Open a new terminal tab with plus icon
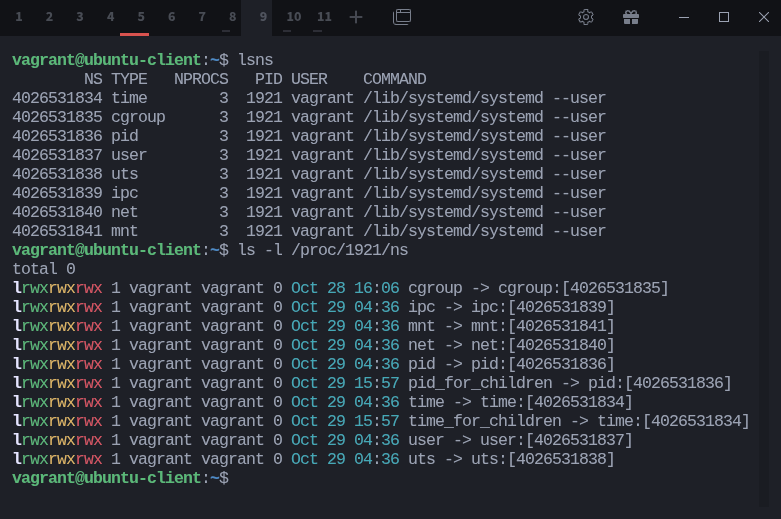Viewport: 781px width, 519px height. click(x=356, y=17)
